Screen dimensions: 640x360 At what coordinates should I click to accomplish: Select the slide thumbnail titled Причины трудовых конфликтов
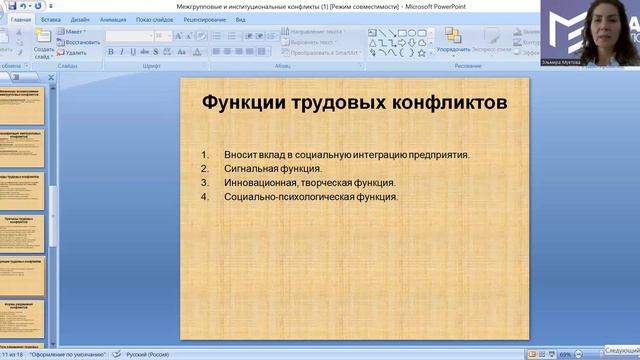22,233
